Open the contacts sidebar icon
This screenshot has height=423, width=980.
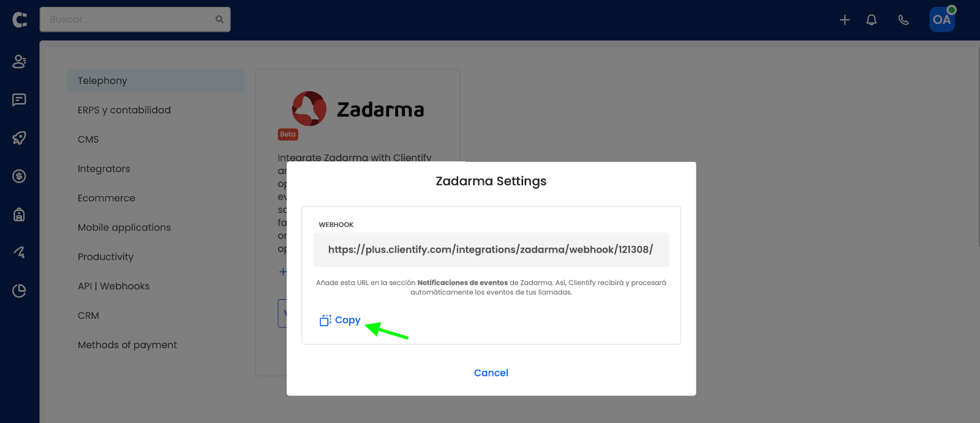(20, 61)
